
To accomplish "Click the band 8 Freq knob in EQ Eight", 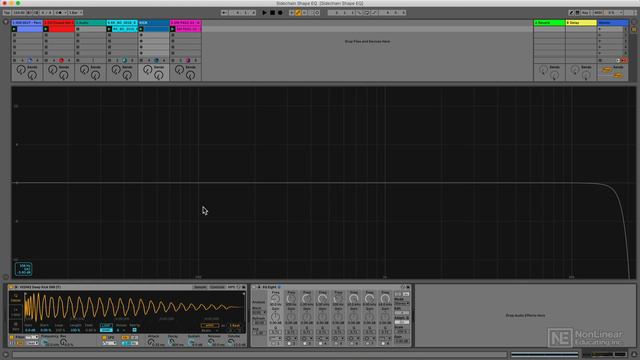I will (385, 299).
